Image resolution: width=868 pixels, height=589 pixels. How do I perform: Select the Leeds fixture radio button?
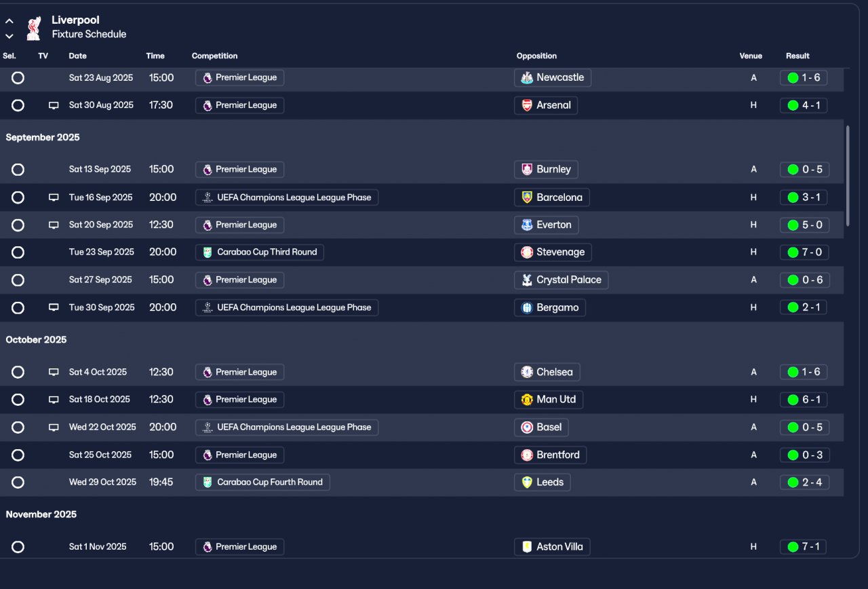click(18, 482)
